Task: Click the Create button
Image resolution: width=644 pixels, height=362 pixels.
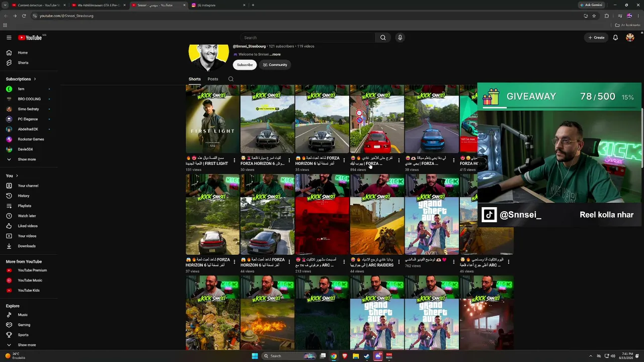Action: [597, 38]
